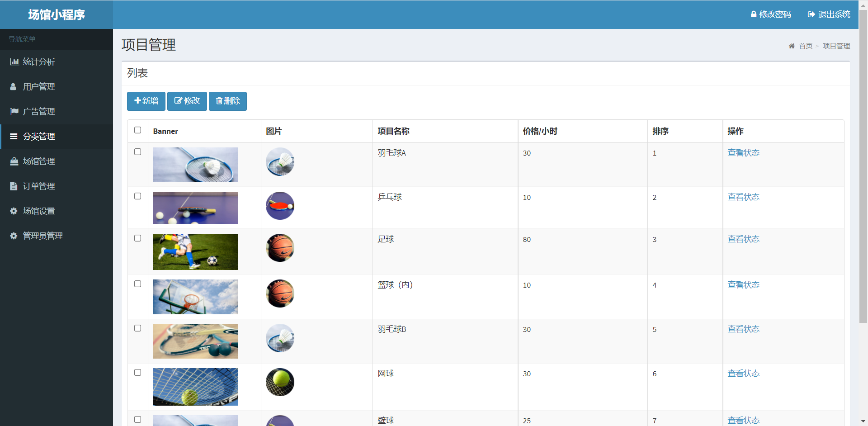Mark the 羽毛球B row checkbox
Image resolution: width=868 pixels, height=426 pixels.
138,328
